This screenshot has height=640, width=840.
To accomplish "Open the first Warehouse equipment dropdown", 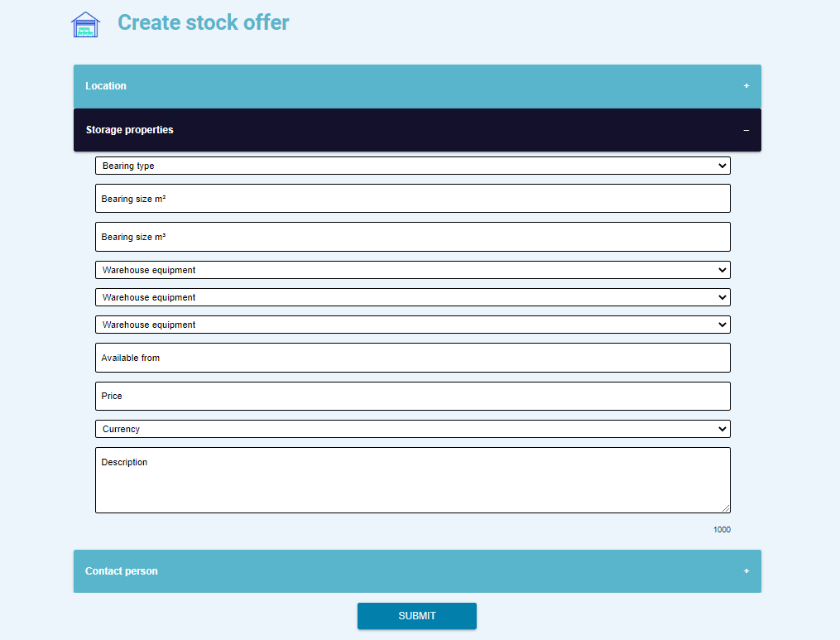I will (413, 270).
